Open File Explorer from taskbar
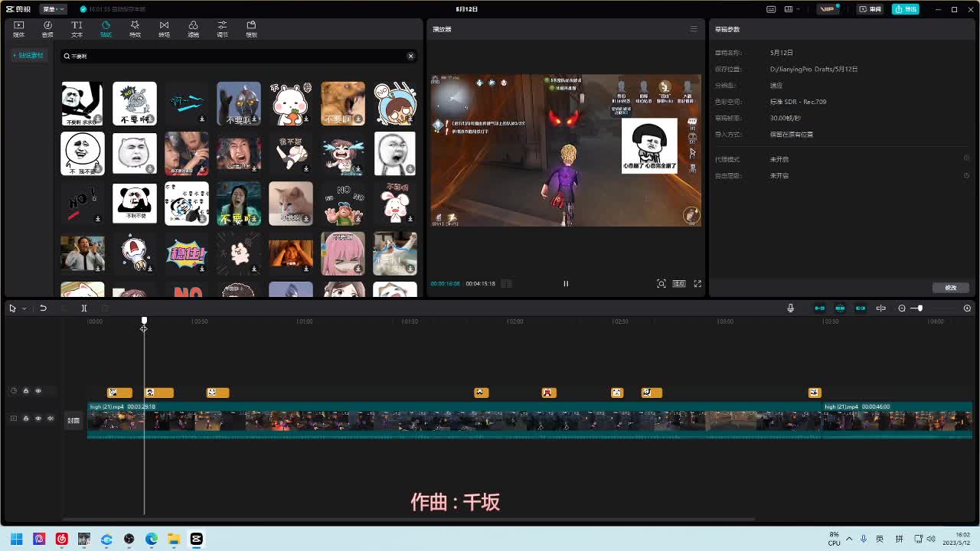The width and height of the screenshot is (980, 551). (174, 539)
